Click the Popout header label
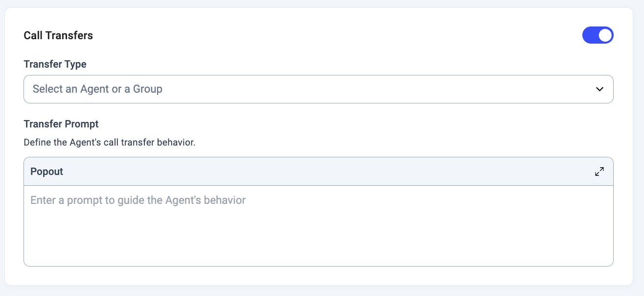The image size is (644, 296). click(x=47, y=172)
